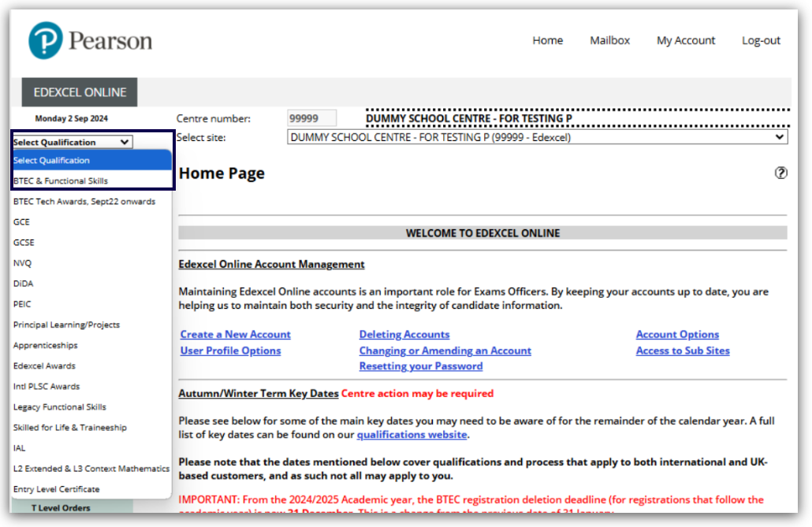Click Log-out in the header
The height and width of the screenshot is (527, 812).
[x=761, y=40]
